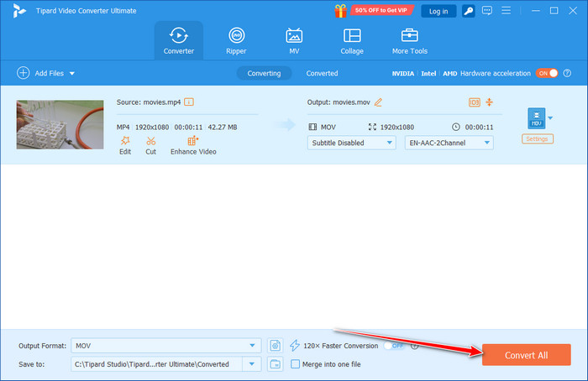This screenshot has height=381, width=588.
Task: Open the EN-AAC-2Channel audio dropdown
Action: [451, 143]
